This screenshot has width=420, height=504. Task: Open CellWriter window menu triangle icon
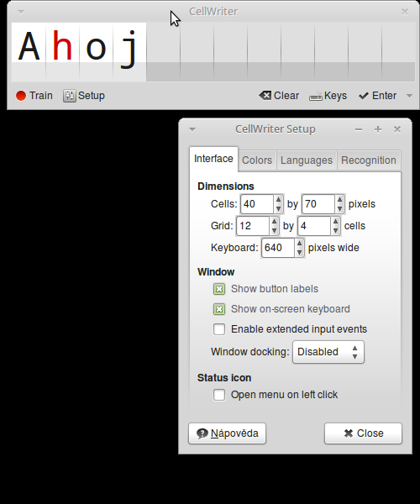click(21, 12)
